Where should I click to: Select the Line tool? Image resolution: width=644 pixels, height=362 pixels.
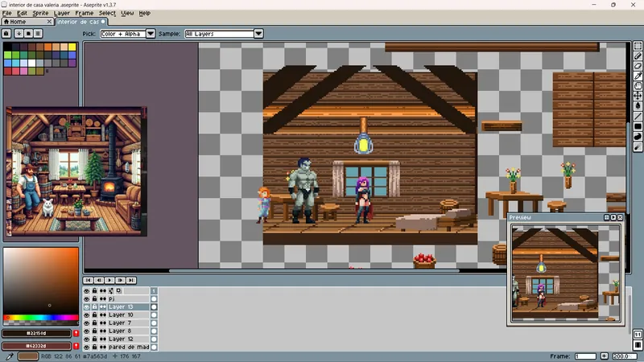pos(638,116)
